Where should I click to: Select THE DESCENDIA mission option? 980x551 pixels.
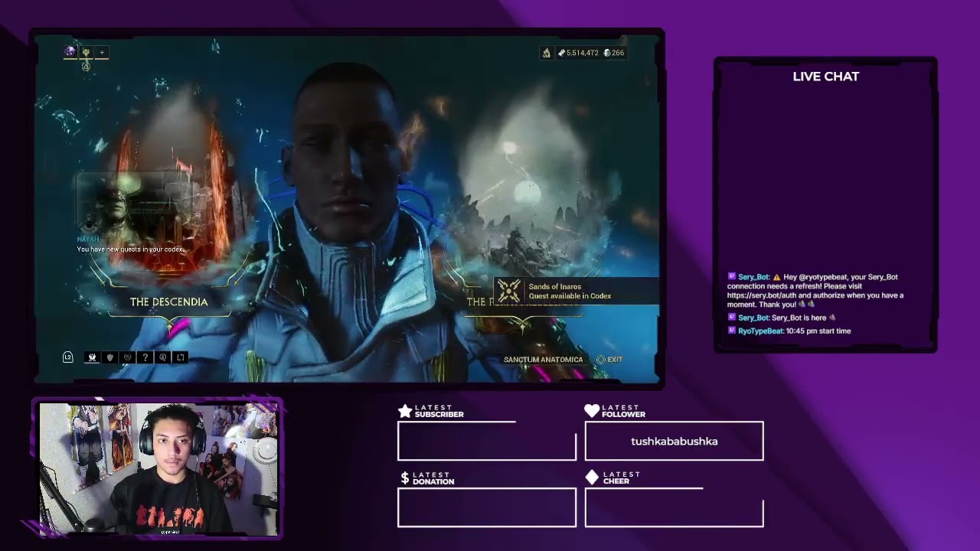click(x=168, y=302)
